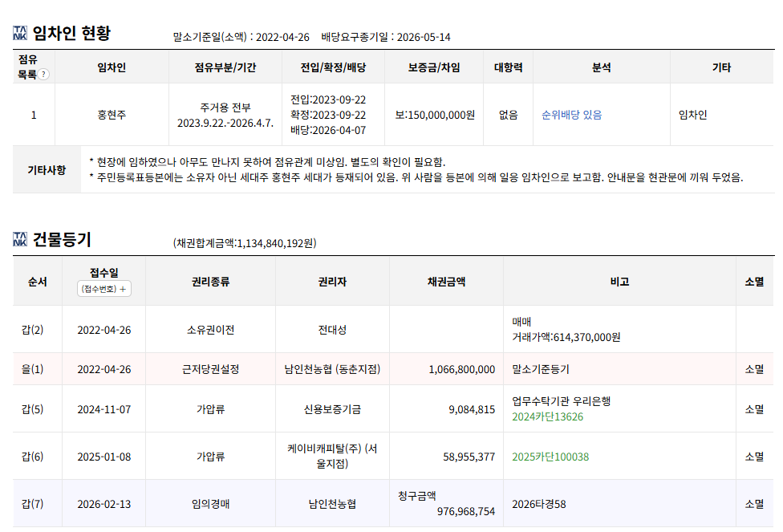Click 2026타경58 in the 비고 column
Viewport: 783px width, 532px height.
point(539,505)
